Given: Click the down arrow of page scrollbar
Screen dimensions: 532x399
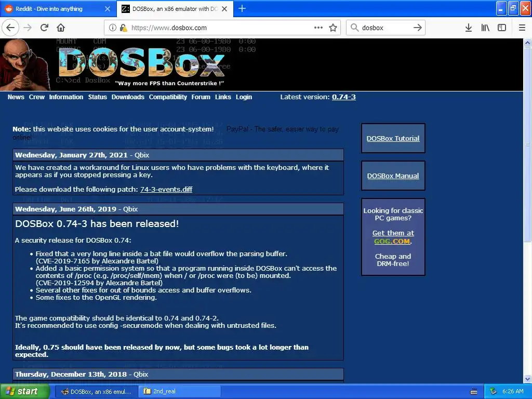Looking at the screenshot, I should click(528, 379).
